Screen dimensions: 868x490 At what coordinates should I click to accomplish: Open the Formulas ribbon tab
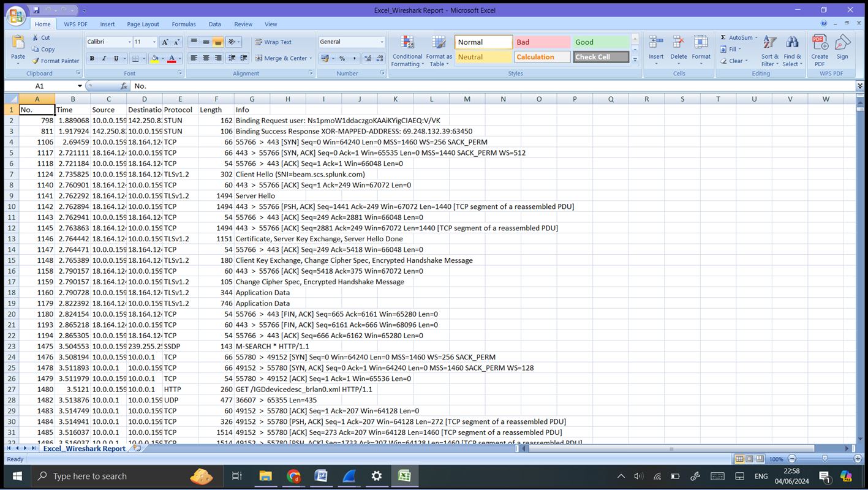[183, 24]
